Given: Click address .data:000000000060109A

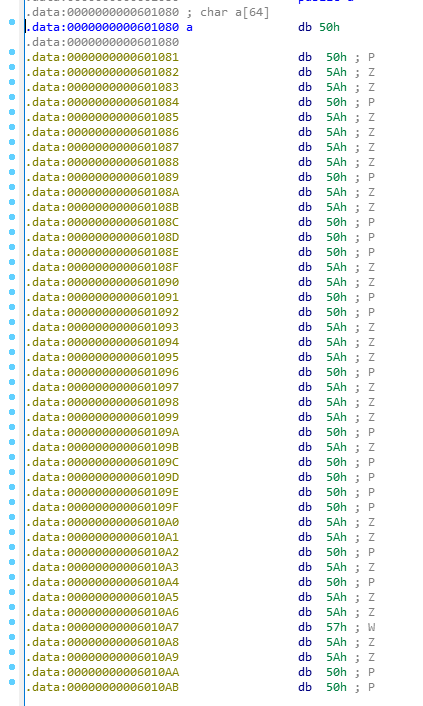Looking at the screenshot, I should 102,432.
